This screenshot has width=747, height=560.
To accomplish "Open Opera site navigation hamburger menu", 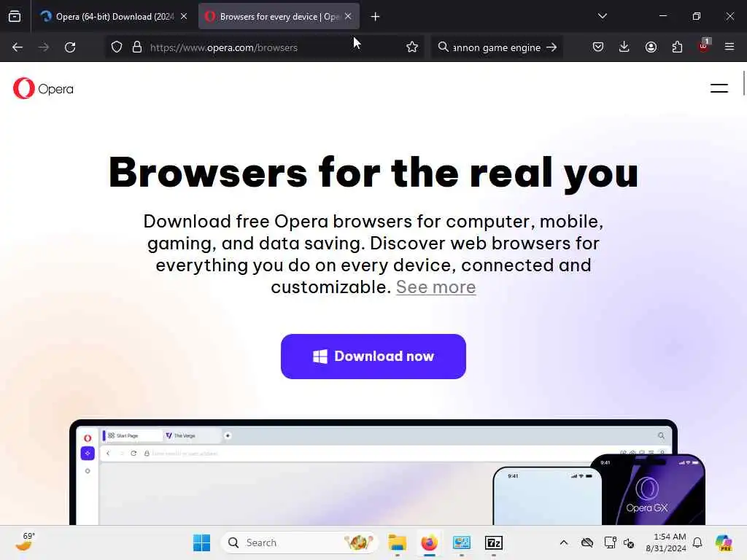I will click(x=719, y=88).
